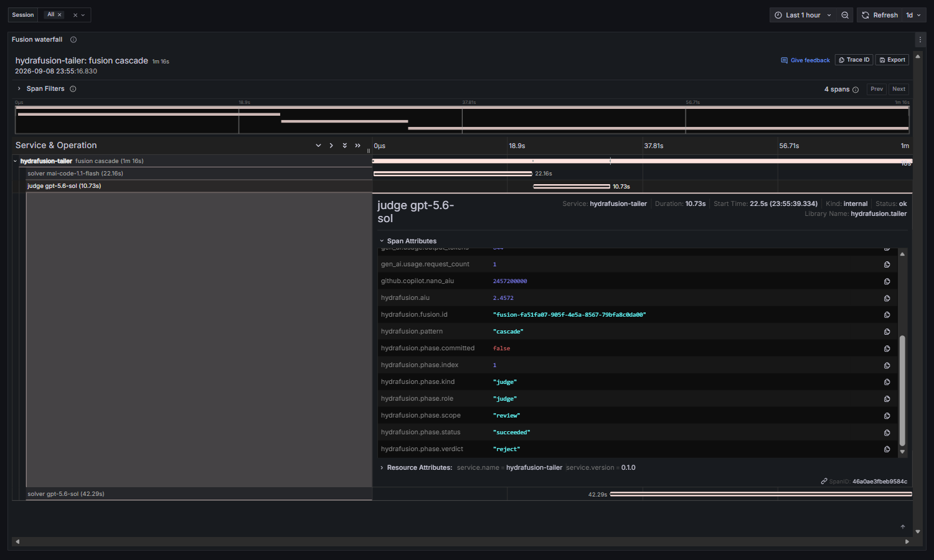
Task: Go to the Prev span match
Action: 877,89
